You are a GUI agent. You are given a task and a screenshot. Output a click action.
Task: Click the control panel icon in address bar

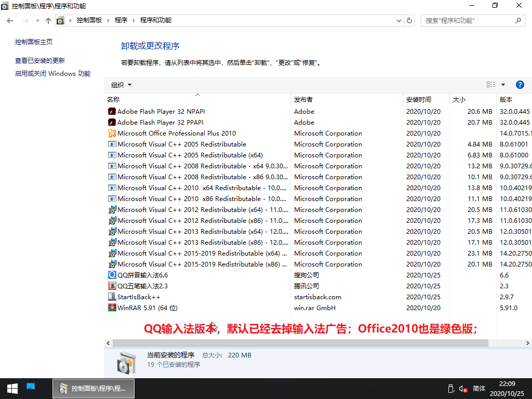point(60,21)
